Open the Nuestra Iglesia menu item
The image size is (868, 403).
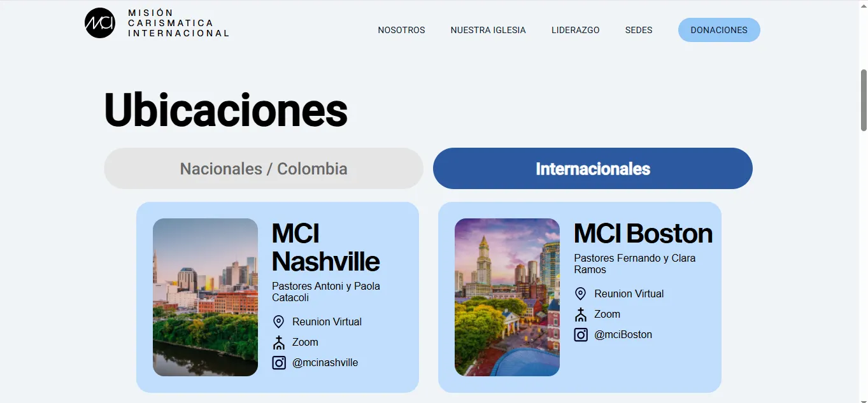coord(488,30)
